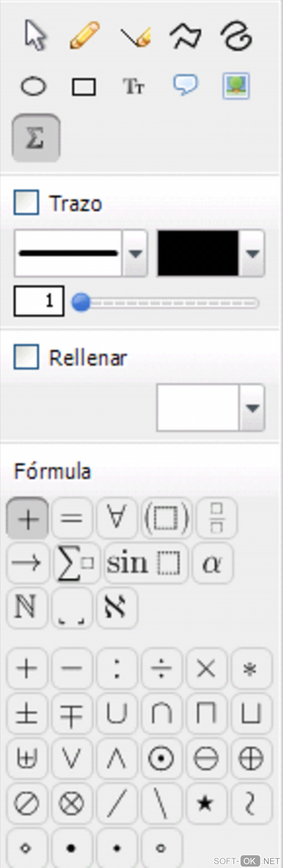The image size is (283, 868).
Task: Enable the Trazo checkbox
Action: coord(26,203)
